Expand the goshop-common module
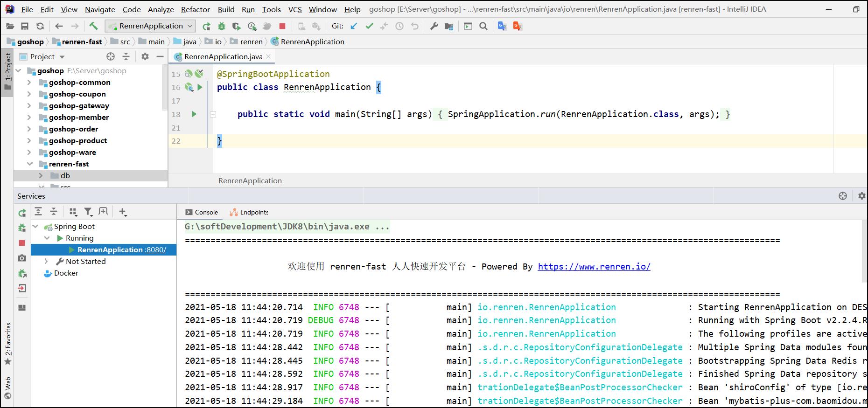The height and width of the screenshot is (408, 868). 29,83
